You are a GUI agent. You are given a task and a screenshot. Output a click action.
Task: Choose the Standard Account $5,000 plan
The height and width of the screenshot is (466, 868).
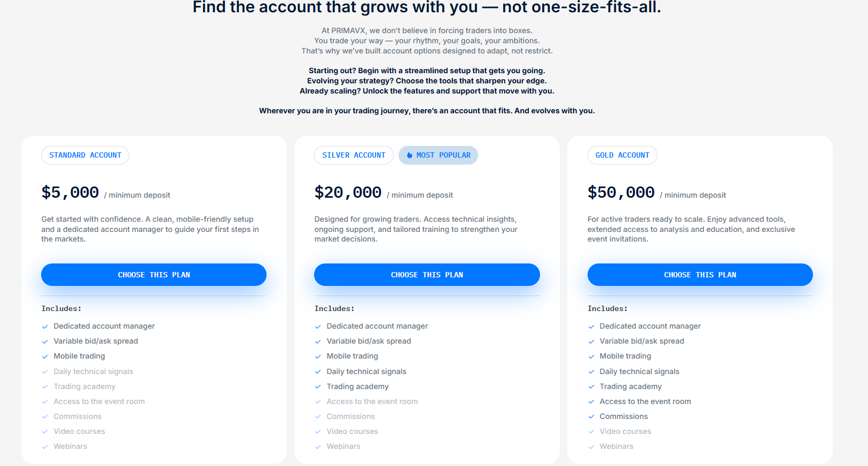[154, 275]
